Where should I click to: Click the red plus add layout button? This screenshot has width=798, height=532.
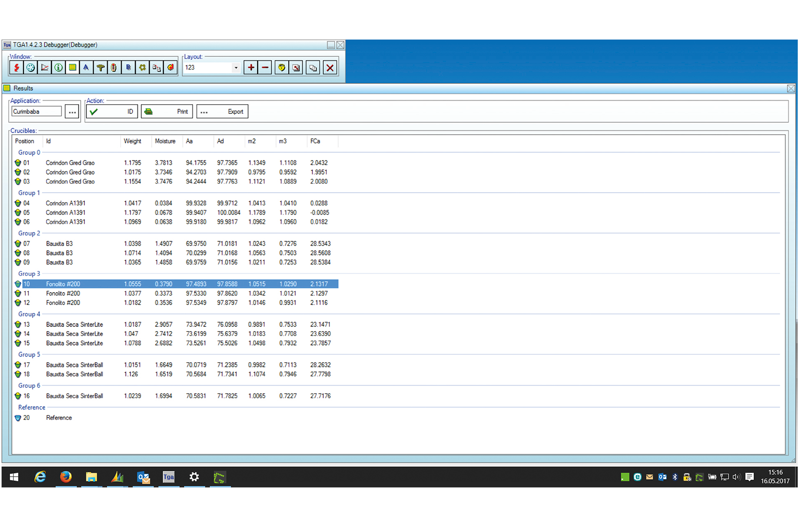click(x=251, y=67)
